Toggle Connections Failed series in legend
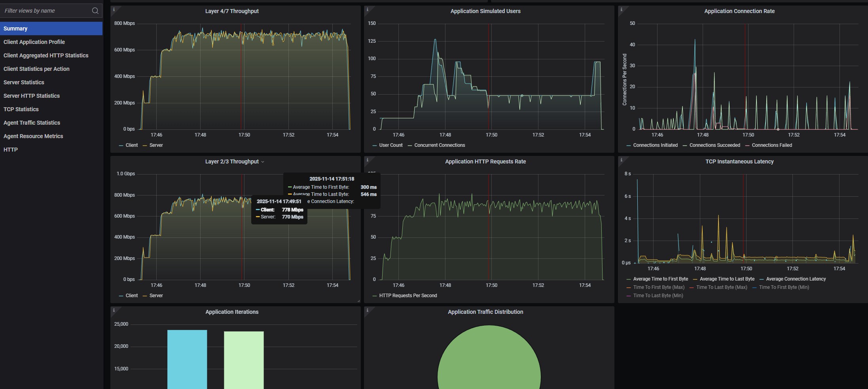 pyautogui.click(x=771, y=145)
